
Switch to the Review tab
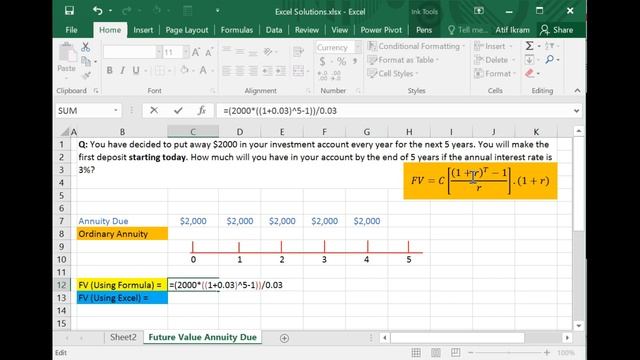[x=307, y=30]
